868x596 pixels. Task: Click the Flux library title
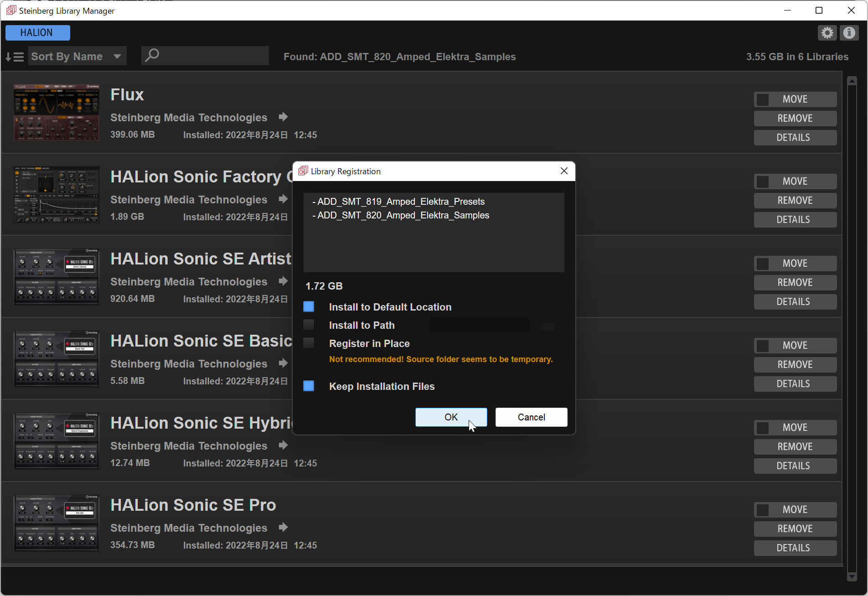click(x=127, y=95)
